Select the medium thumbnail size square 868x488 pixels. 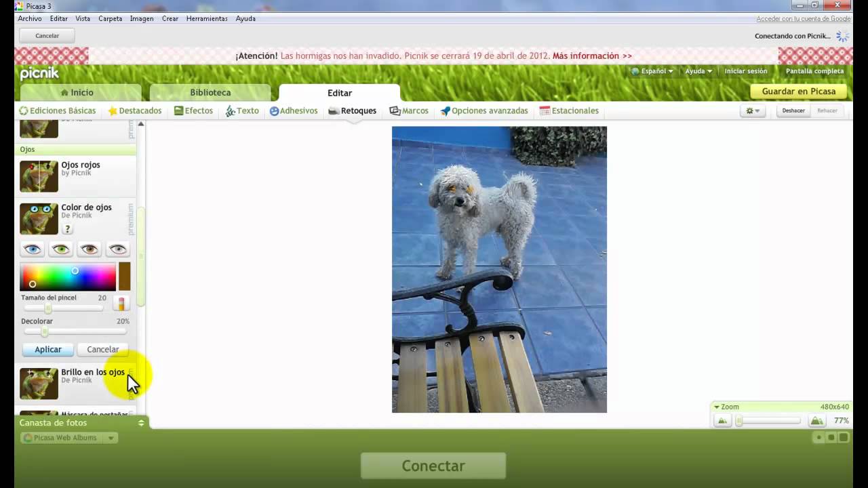(831, 438)
